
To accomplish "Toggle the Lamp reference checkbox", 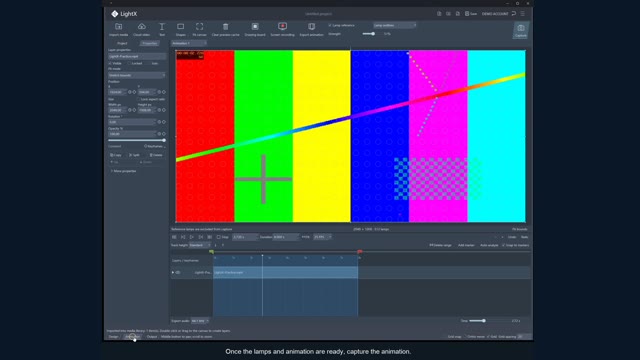I will click(330, 25).
